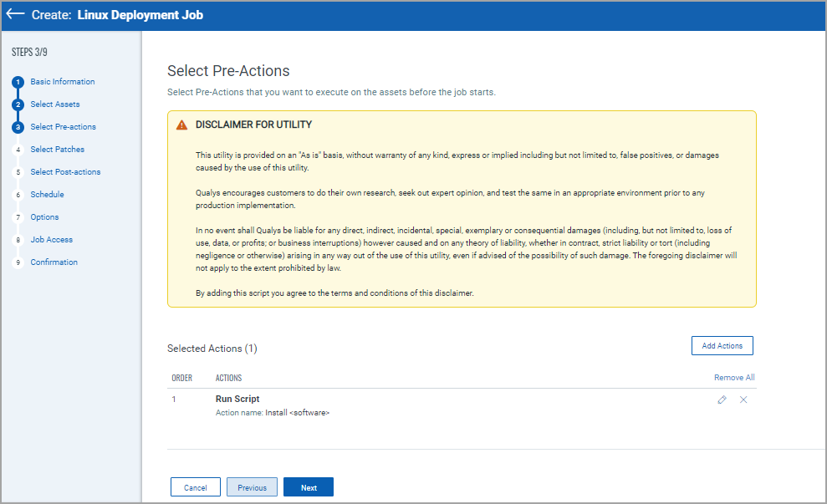Image resolution: width=827 pixels, height=504 pixels.
Task: Click Previous to return to Select Assets
Action: pyautogui.click(x=252, y=486)
